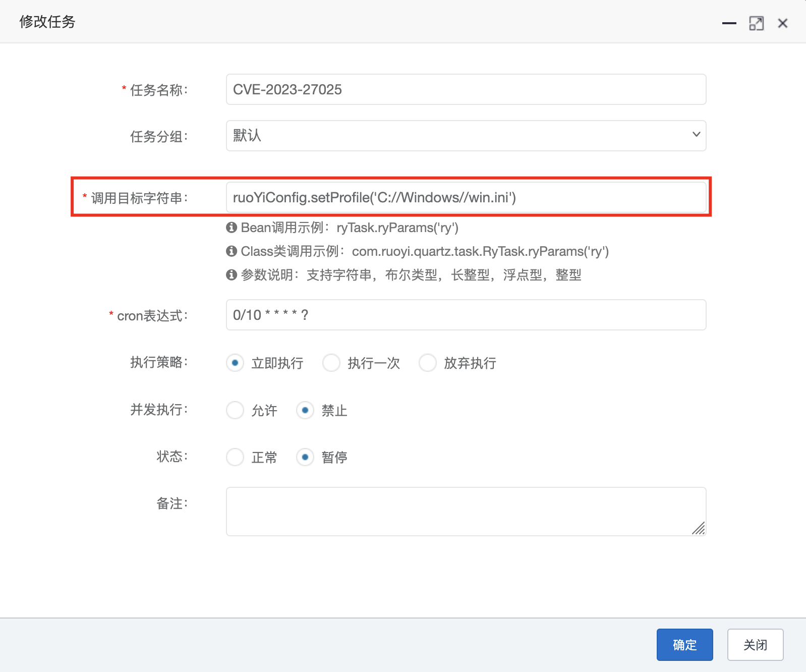Close the 修改任务 dialog with X
The width and height of the screenshot is (806, 672).
click(783, 23)
